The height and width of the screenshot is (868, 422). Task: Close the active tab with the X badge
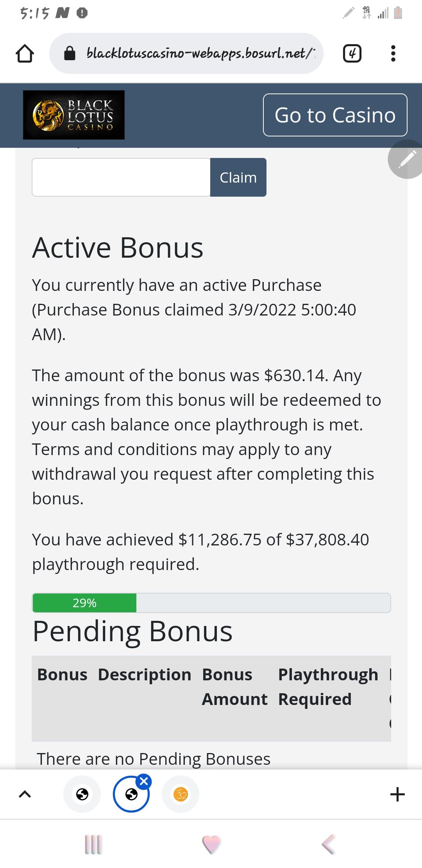(144, 781)
